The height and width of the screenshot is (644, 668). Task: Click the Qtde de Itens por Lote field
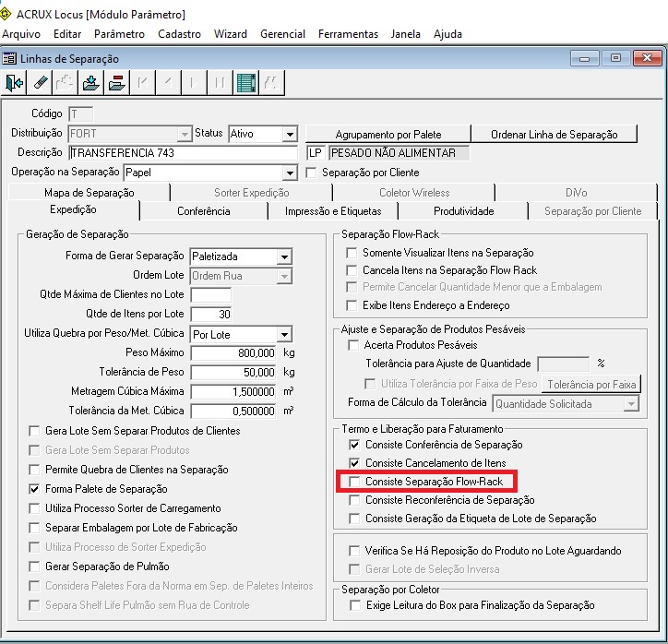[x=211, y=315]
